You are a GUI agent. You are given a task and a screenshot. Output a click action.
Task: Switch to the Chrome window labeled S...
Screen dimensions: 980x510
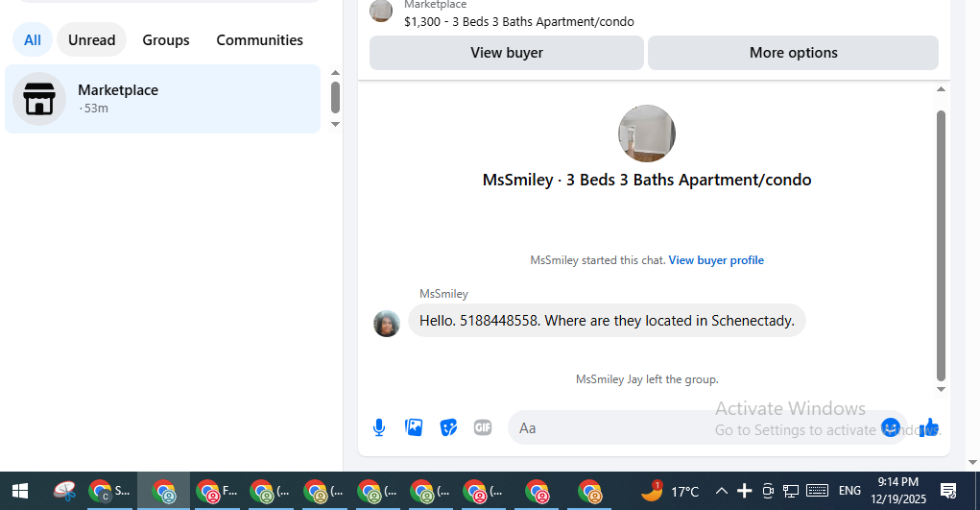pos(109,491)
